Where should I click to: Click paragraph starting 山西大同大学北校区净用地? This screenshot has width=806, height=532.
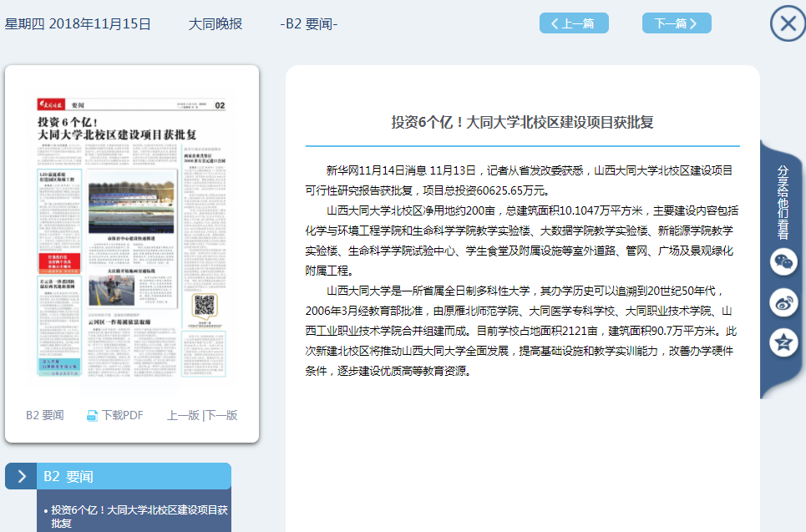click(x=522, y=241)
